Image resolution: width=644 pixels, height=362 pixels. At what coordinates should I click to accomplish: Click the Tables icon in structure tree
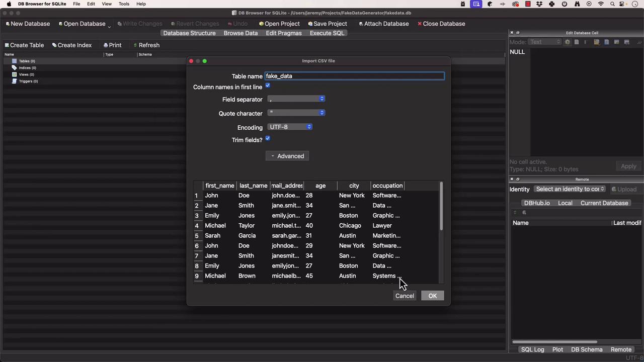pos(15,61)
